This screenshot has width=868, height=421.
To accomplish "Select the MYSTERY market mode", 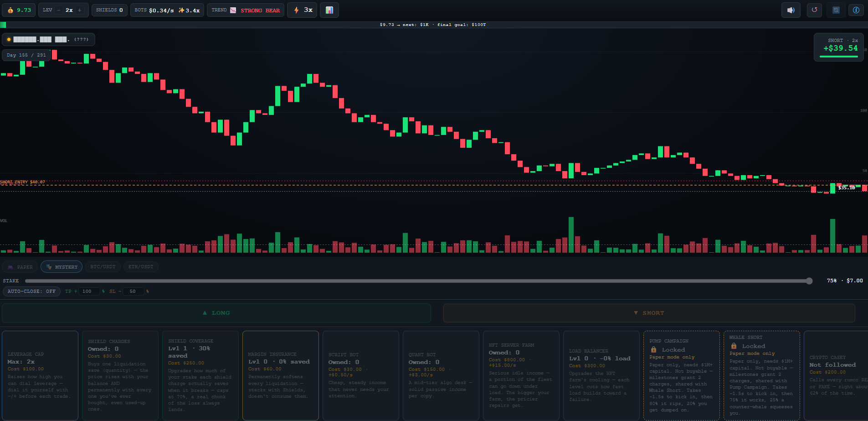I will (62, 267).
